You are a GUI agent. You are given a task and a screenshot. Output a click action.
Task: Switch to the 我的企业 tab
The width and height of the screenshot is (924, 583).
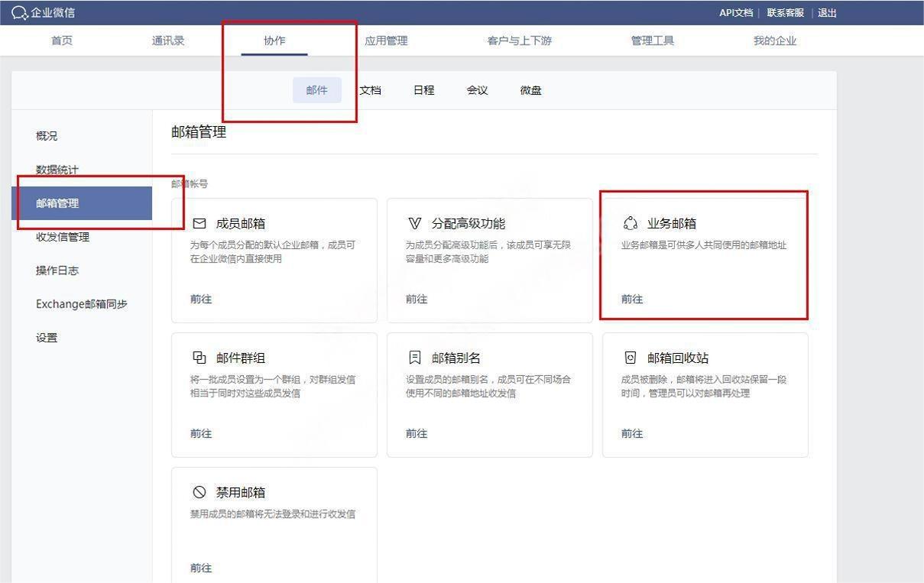(775, 40)
